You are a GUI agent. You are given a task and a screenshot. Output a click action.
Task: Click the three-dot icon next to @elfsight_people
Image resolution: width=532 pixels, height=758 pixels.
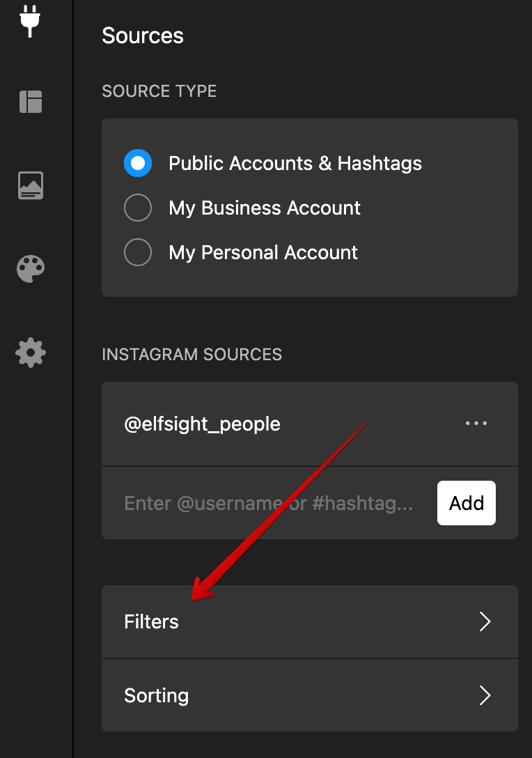[476, 423]
